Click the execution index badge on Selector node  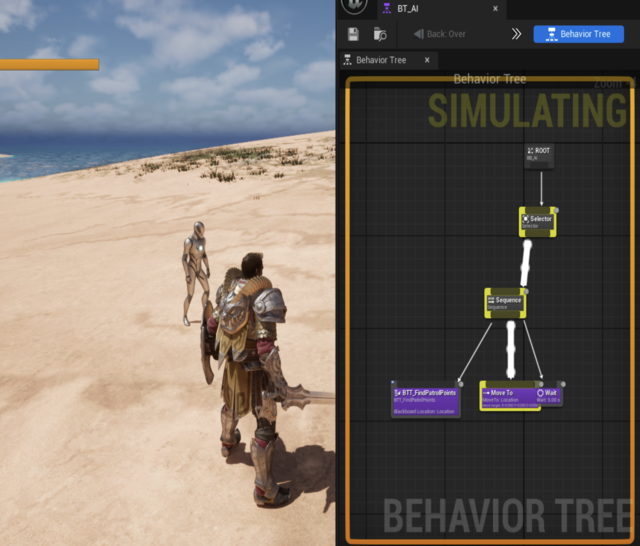click(x=556, y=210)
